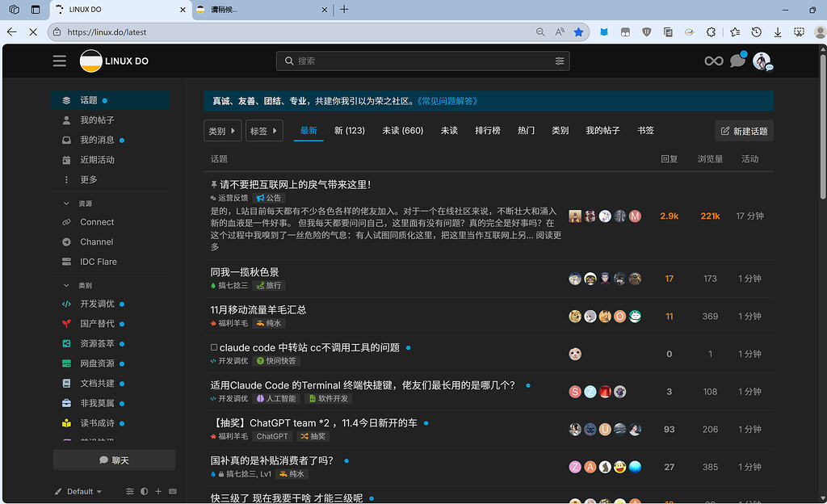Viewport: 827px width, 504px height.
Task: Expand the 标签 filter dropdown
Action: pos(264,131)
